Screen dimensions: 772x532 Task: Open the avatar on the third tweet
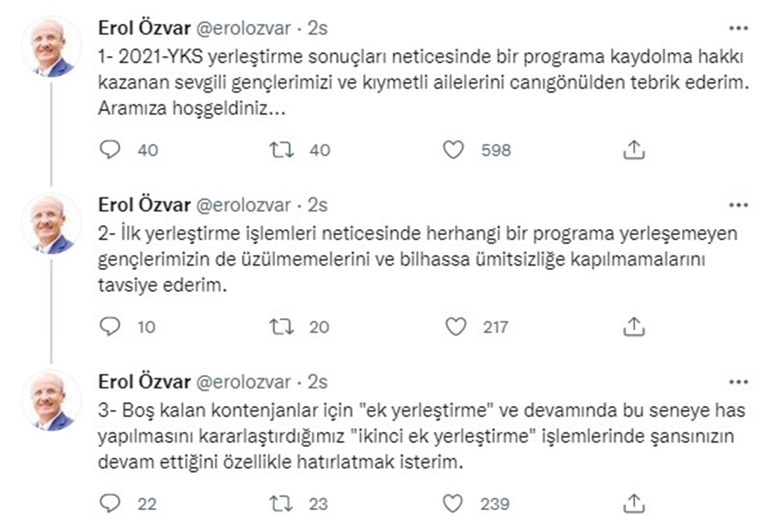tap(51, 400)
